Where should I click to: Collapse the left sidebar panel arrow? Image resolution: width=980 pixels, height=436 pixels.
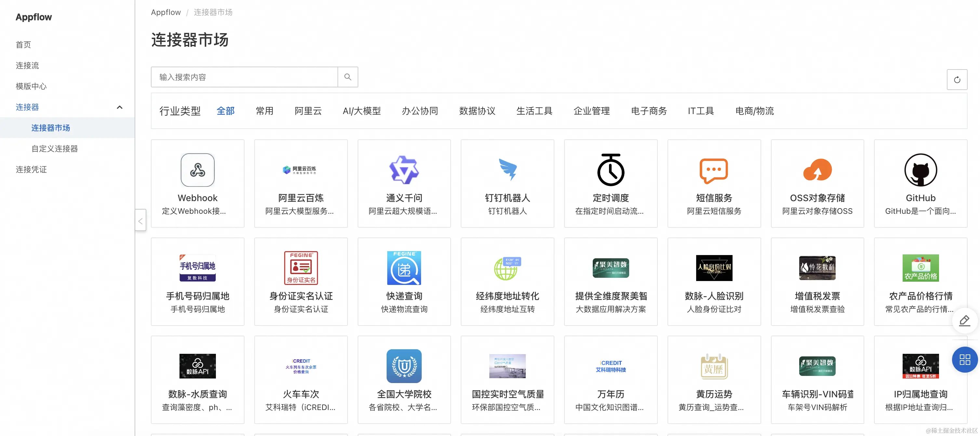(140, 221)
